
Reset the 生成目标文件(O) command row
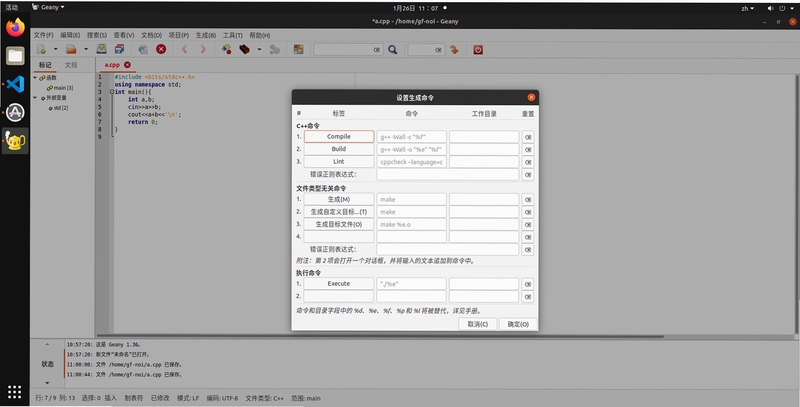528,225
